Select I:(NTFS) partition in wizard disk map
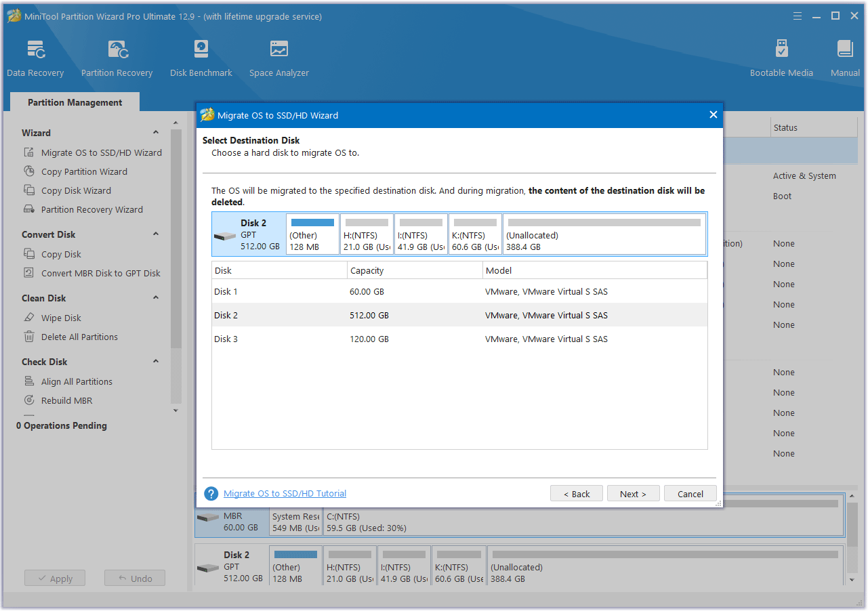The width and height of the screenshot is (868, 611). coord(421,234)
